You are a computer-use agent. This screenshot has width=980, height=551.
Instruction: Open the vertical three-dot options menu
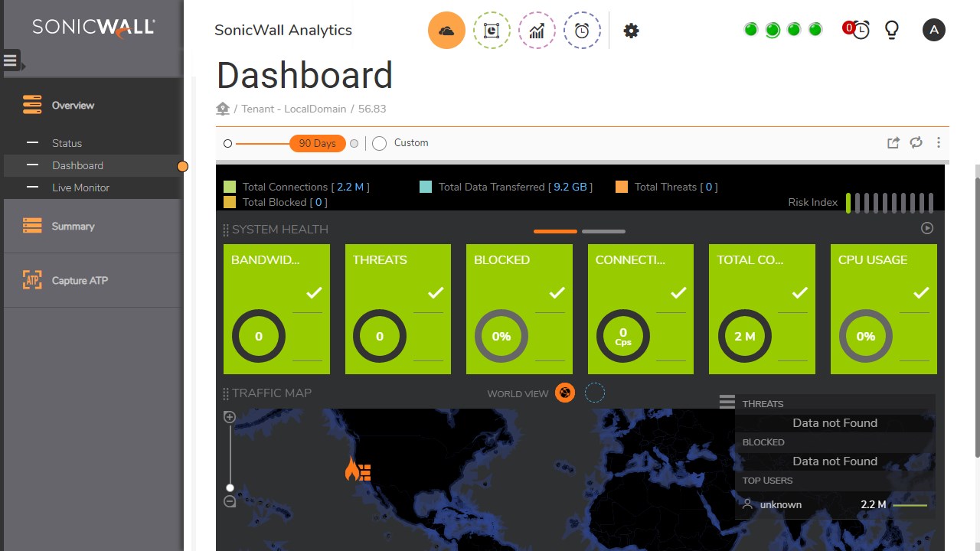point(939,142)
